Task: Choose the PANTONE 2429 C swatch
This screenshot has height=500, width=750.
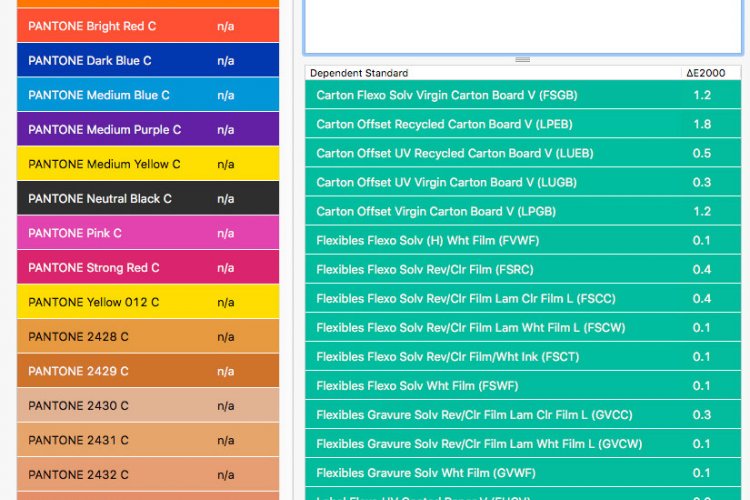Action: click(x=148, y=371)
